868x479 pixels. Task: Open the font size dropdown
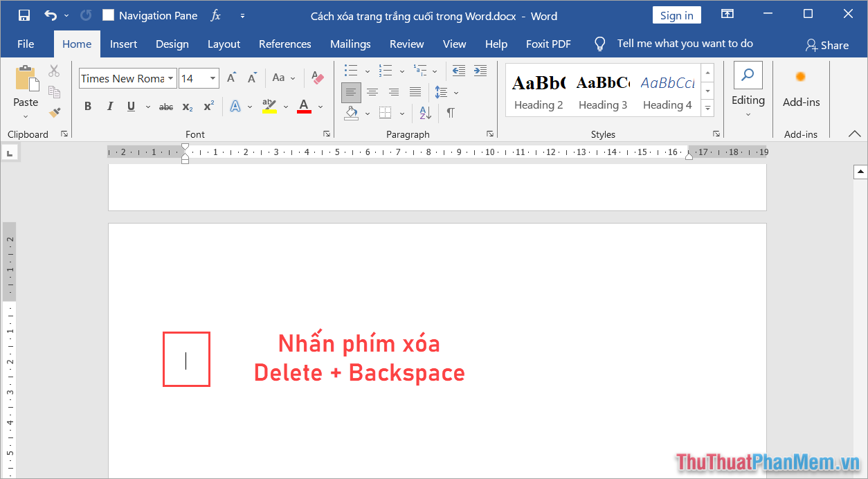[213, 78]
